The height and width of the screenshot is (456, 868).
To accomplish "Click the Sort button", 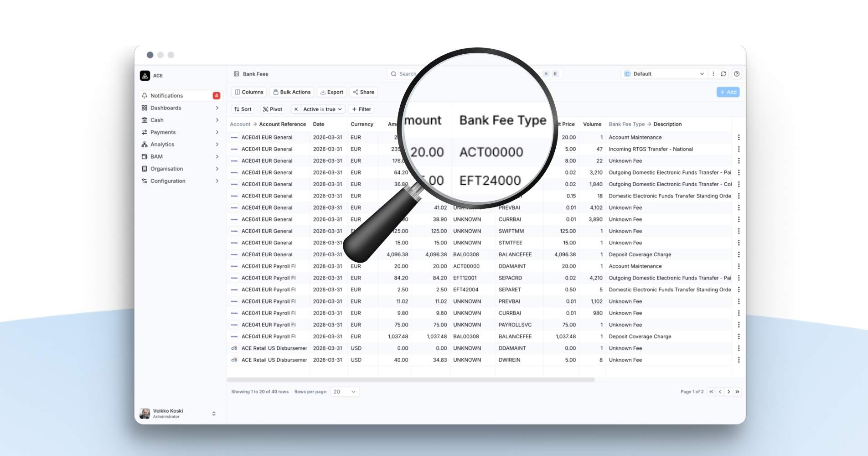I will coord(243,109).
